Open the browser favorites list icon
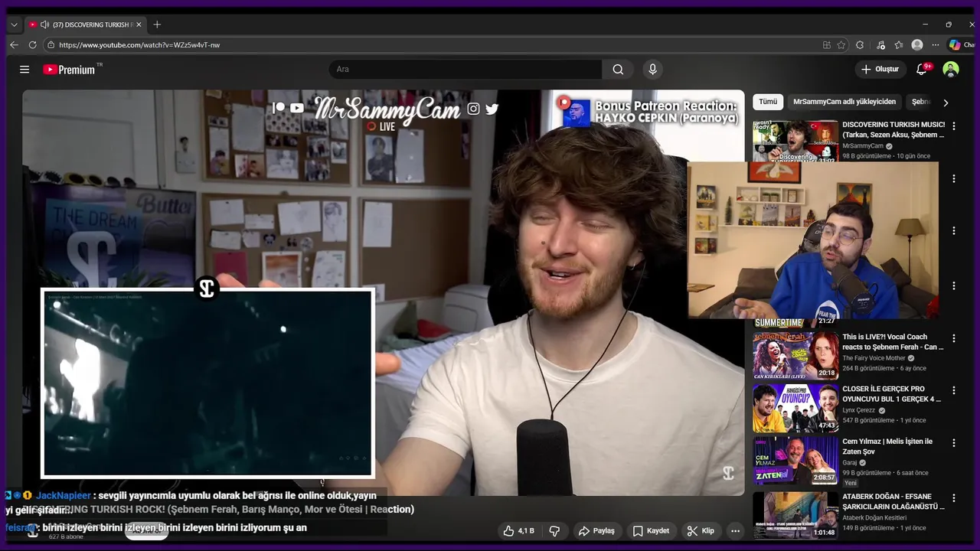The image size is (980, 551). pos(899,45)
